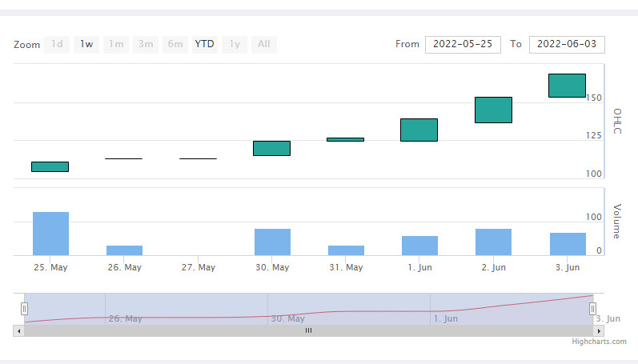This screenshot has height=364, width=638.
Task: Select the 6m zoom button
Action: pyautogui.click(x=175, y=44)
